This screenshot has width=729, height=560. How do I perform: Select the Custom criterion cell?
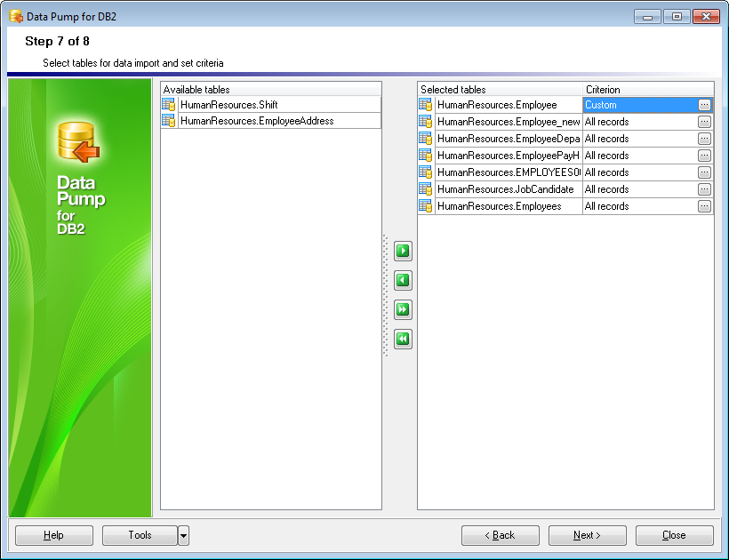[x=638, y=105]
